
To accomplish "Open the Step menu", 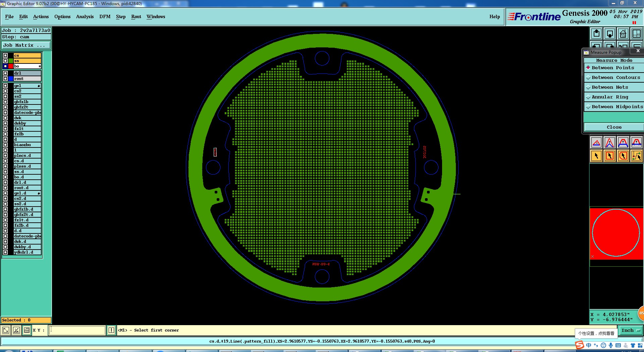I will (x=121, y=16).
